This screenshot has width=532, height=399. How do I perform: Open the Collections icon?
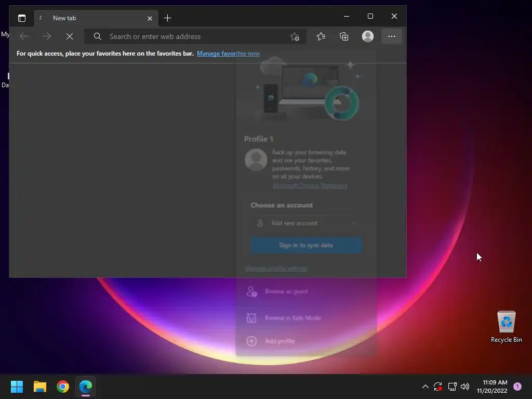click(x=344, y=36)
